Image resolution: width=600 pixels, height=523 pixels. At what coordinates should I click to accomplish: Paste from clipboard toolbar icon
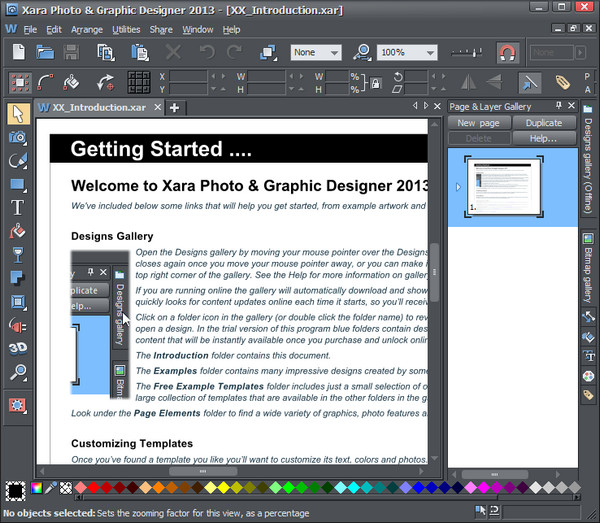tap(140, 52)
